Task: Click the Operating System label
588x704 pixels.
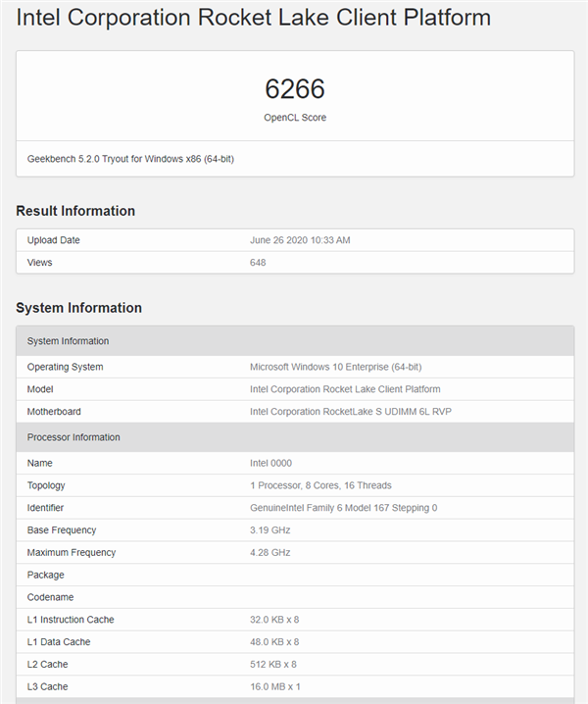Action: tap(65, 368)
